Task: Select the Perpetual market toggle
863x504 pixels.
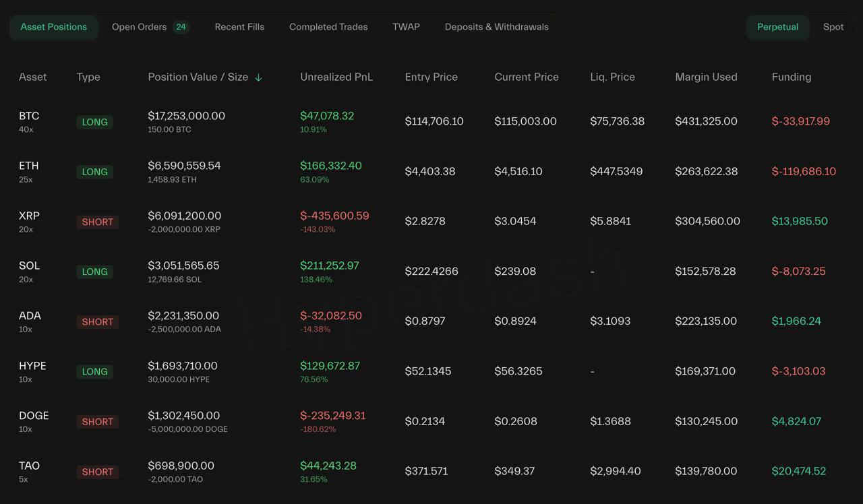Action: point(777,27)
